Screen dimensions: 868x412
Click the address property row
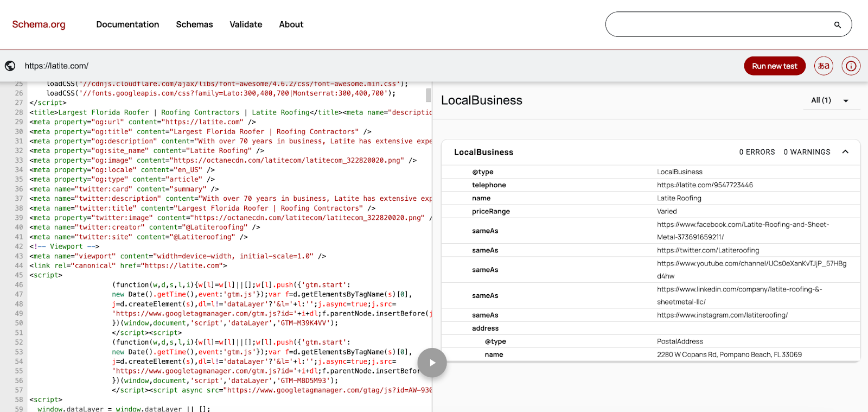pos(650,328)
